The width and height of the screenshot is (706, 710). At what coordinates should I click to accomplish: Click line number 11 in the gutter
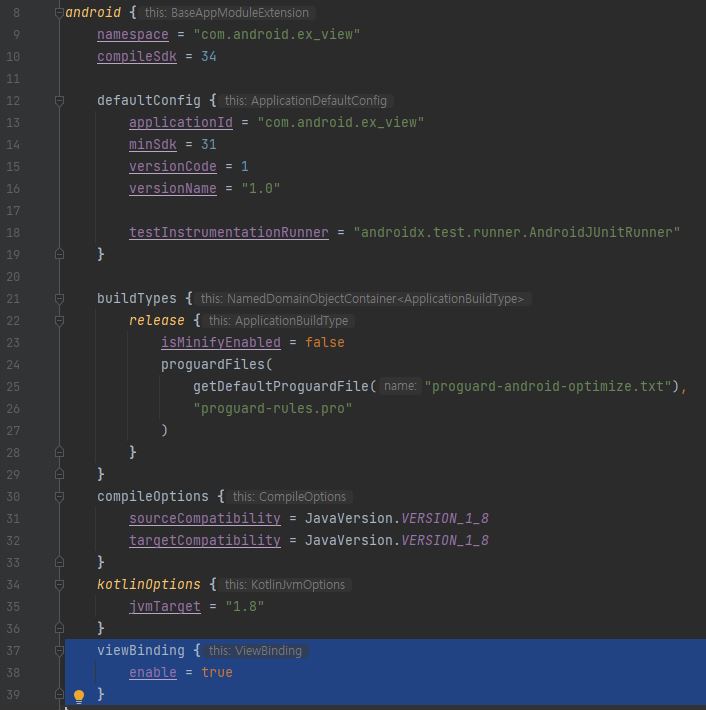pyautogui.click(x=13, y=79)
